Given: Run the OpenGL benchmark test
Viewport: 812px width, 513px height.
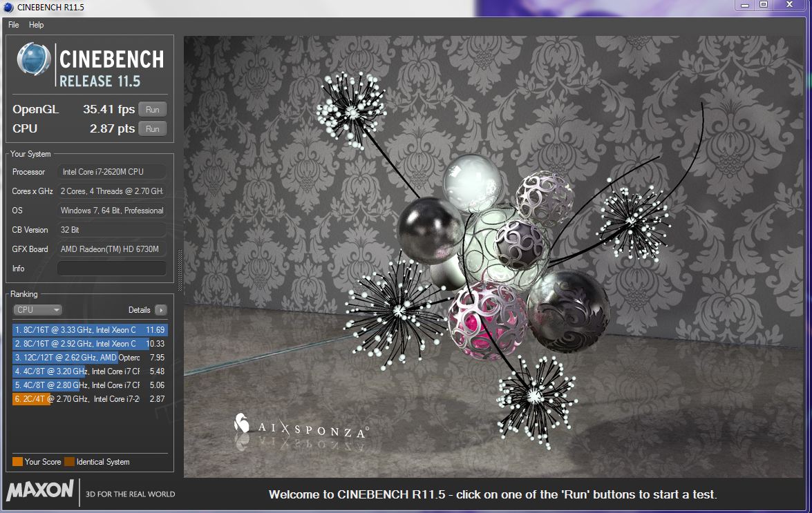Looking at the screenshot, I should click(x=152, y=110).
